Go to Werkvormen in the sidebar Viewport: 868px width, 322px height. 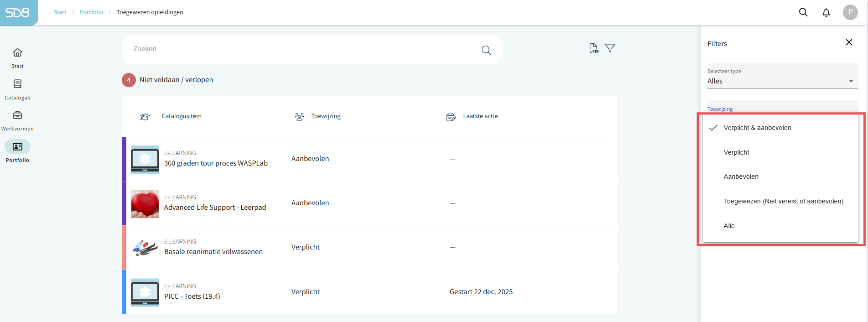(17, 120)
